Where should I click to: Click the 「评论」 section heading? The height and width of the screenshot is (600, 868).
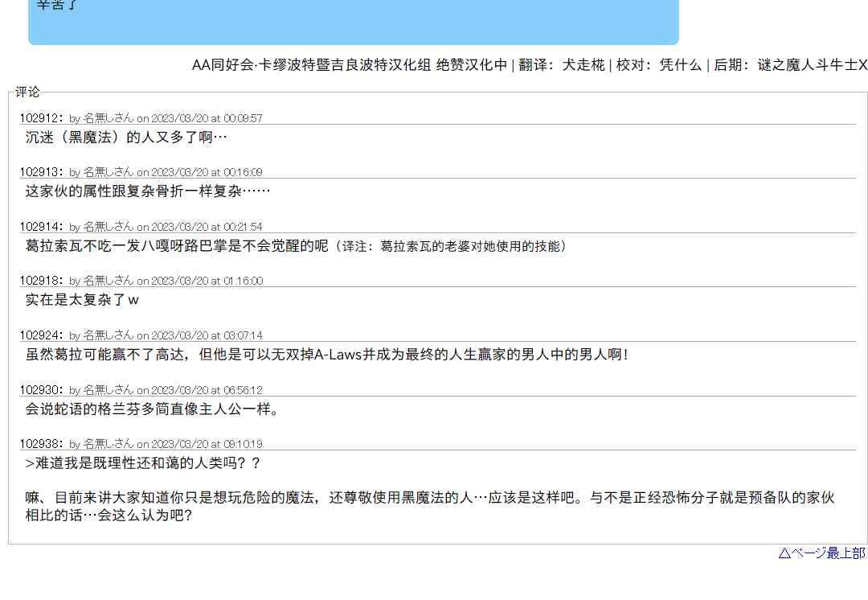pyautogui.click(x=27, y=92)
